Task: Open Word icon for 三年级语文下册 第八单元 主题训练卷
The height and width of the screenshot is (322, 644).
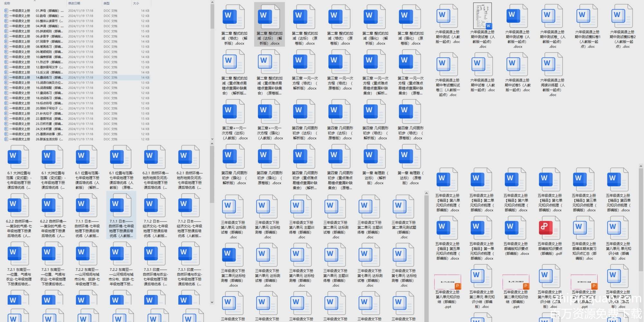Action: (x=301, y=207)
